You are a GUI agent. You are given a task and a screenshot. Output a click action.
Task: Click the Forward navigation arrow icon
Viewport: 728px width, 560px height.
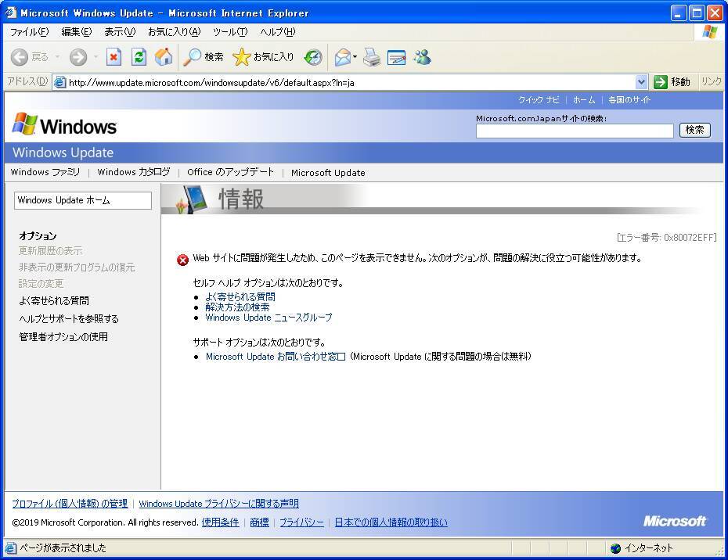[x=78, y=57]
